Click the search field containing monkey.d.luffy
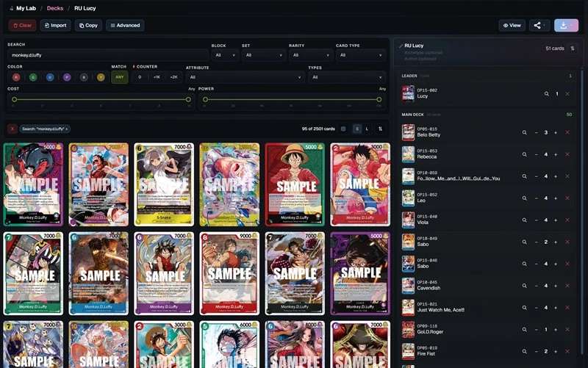 click(108, 55)
